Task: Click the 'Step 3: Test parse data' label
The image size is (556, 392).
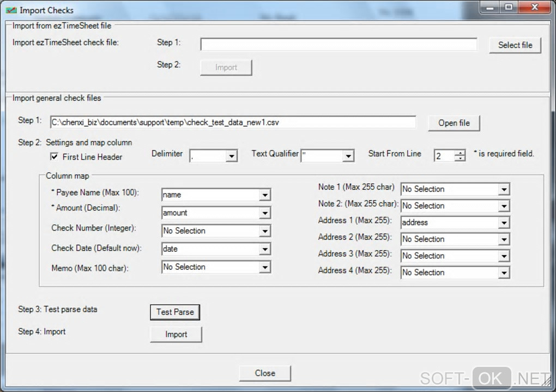Action: click(57, 309)
